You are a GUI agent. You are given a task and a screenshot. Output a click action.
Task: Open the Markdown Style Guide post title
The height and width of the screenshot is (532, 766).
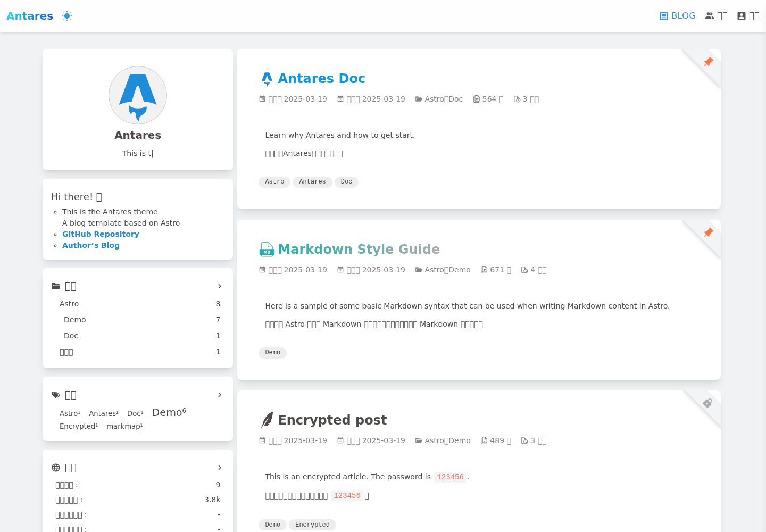click(359, 249)
